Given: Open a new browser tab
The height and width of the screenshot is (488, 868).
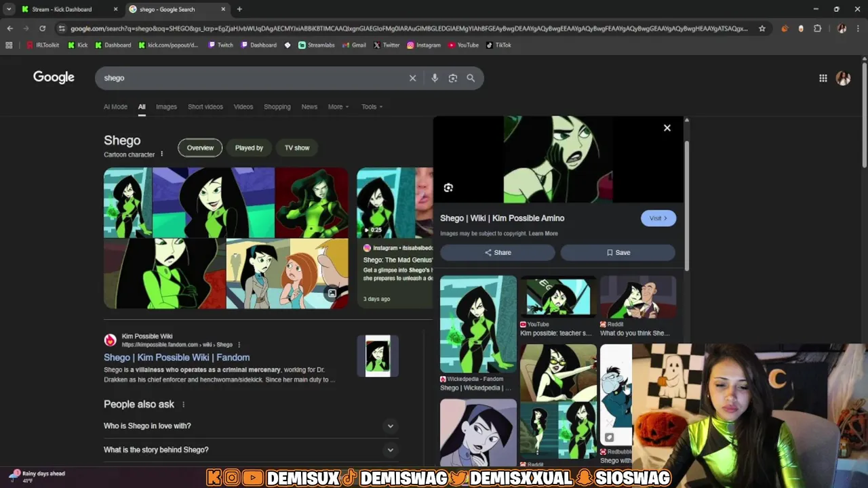Looking at the screenshot, I should [x=239, y=9].
